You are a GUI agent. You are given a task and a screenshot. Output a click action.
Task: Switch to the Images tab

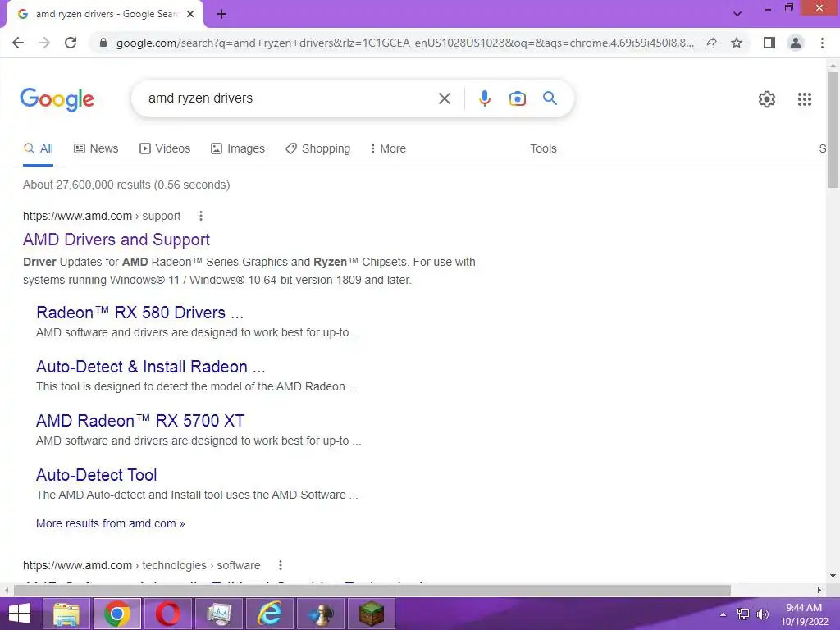pyautogui.click(x=238, y=149)
